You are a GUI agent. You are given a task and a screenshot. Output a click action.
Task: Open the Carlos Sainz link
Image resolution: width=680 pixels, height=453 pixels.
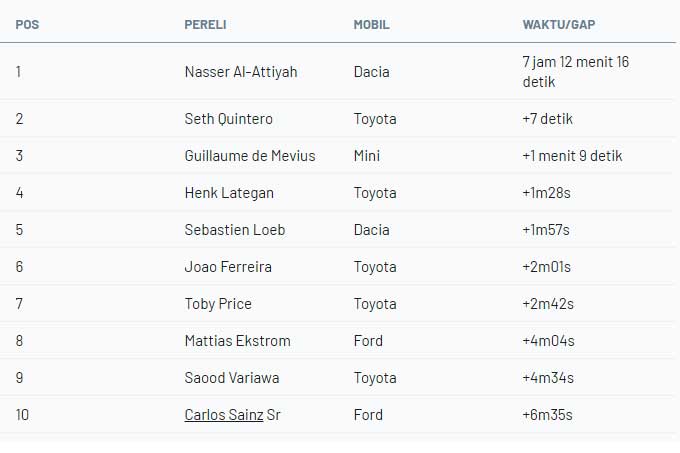223,415
